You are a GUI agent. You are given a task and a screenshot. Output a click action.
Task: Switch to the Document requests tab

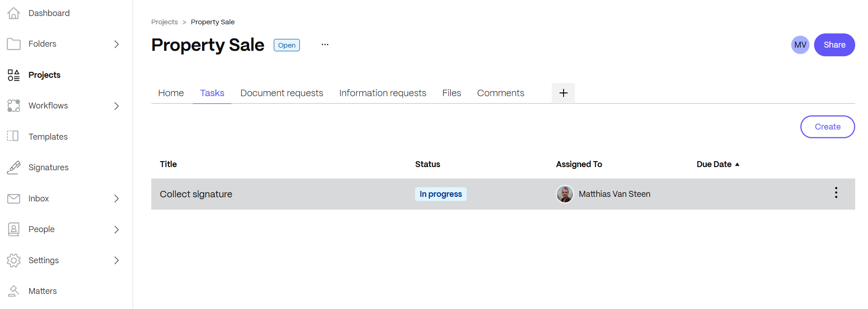click(x=282, y=93)
